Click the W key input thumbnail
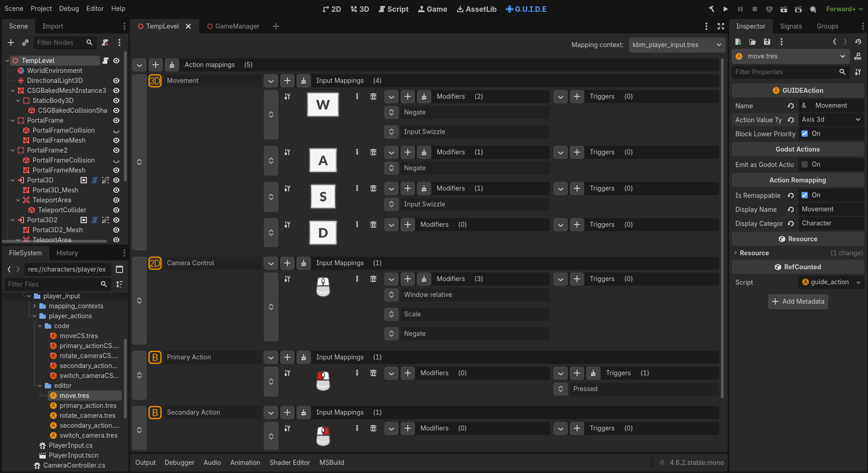Image resolution: width=868 pixels, height=473 pixels. 323,105
